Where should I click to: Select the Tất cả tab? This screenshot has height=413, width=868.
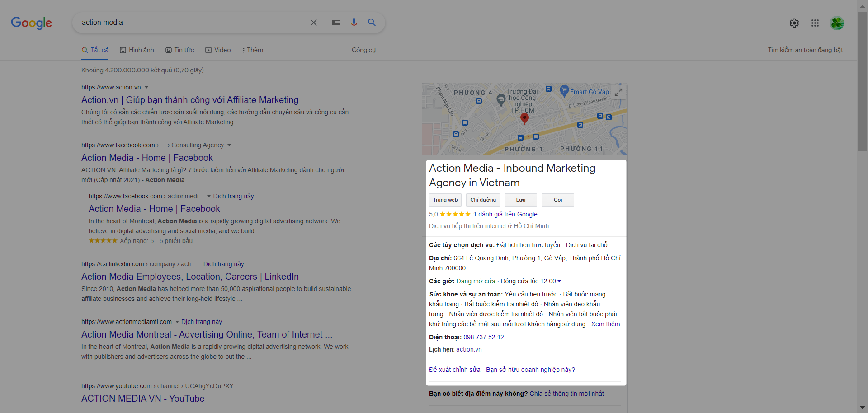pyautogui.click(x=95, y=50)
